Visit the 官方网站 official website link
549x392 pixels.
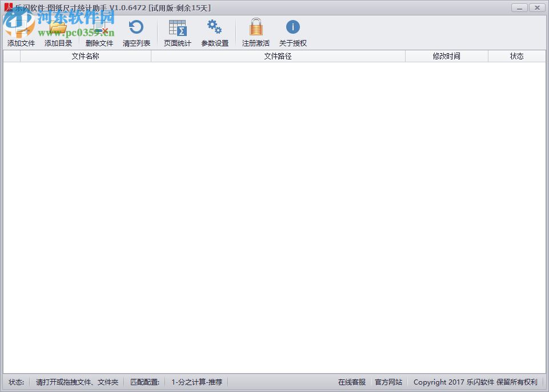[x=389, y=382]
